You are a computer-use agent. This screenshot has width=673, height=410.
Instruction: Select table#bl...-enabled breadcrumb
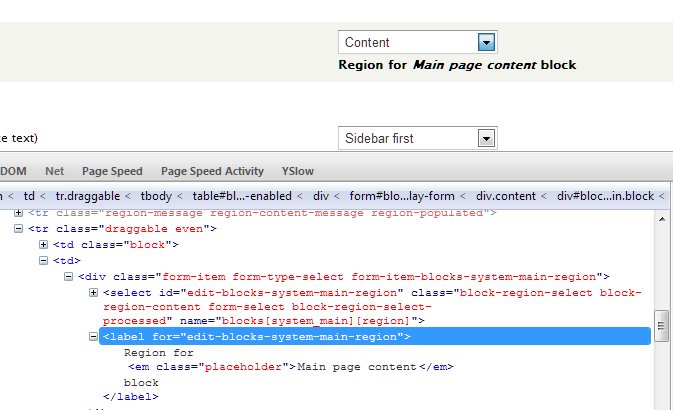pyautogui.click(x=242, y=196)
